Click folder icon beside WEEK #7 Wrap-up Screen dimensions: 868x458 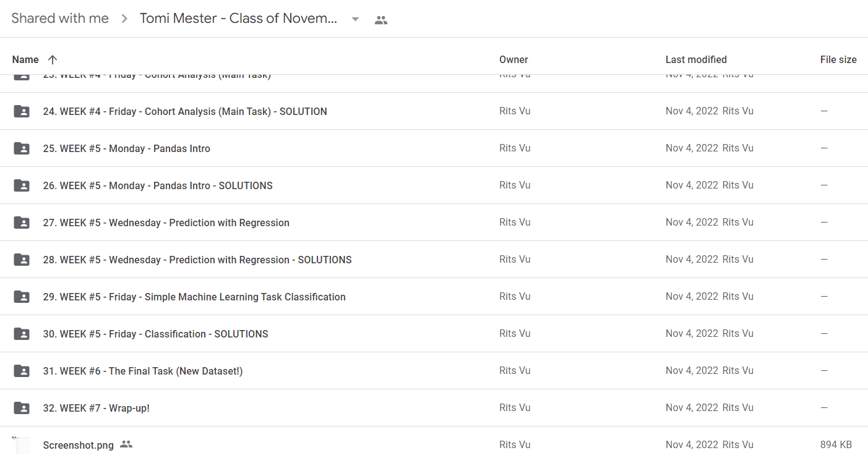pyautogui.click(x=22, y=408)
